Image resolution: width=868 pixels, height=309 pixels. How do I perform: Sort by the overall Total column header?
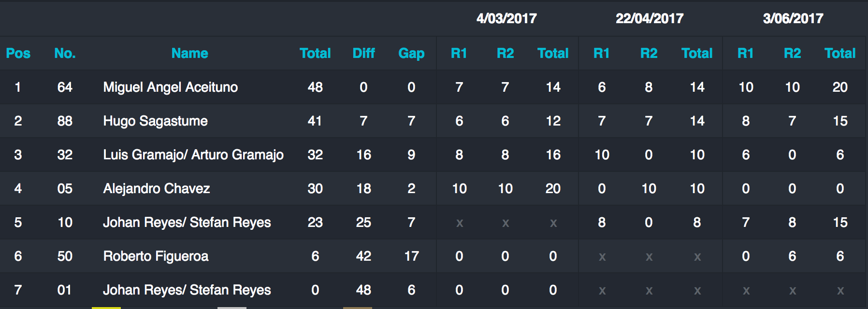pos(315,53)
